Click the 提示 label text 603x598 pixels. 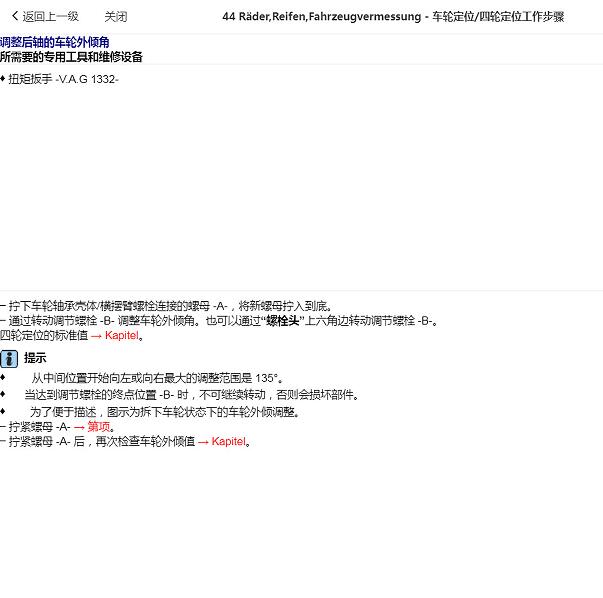pyautogui.click(x=35, y=358)
